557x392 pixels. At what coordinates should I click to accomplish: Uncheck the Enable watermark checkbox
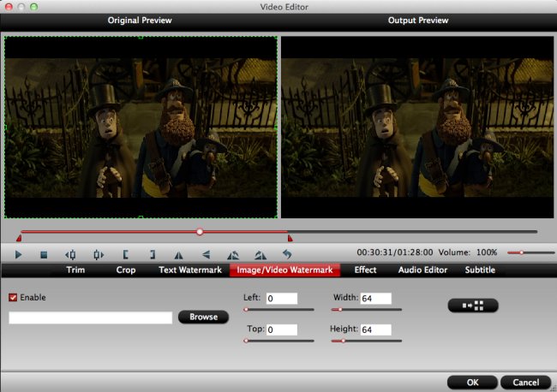tap(13, 297)
